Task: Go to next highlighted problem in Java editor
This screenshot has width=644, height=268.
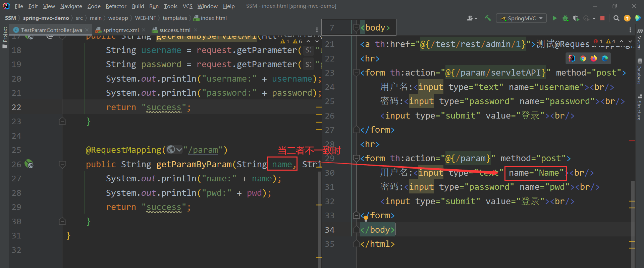Action: coord(317,41)
